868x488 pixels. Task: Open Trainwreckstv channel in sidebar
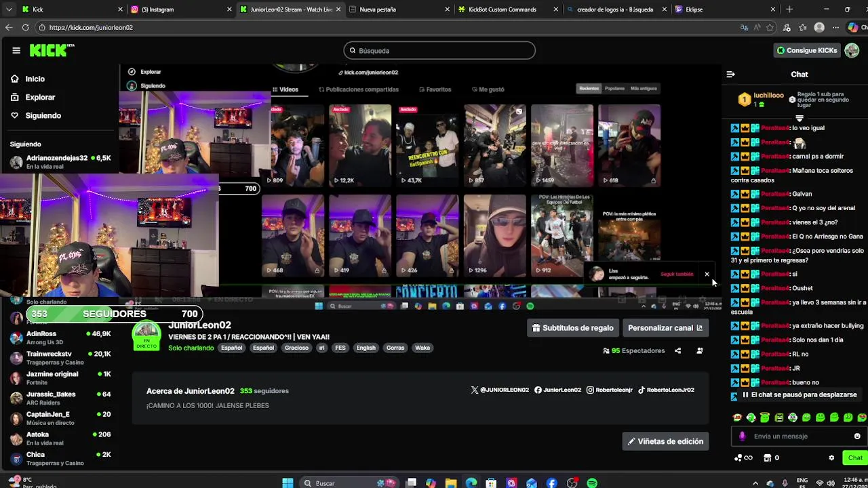(x=60, y=358)
